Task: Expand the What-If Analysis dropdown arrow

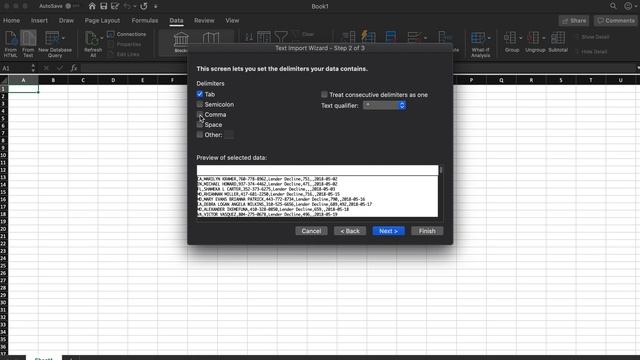Action: pyautogui.click(x=489, y=38)
